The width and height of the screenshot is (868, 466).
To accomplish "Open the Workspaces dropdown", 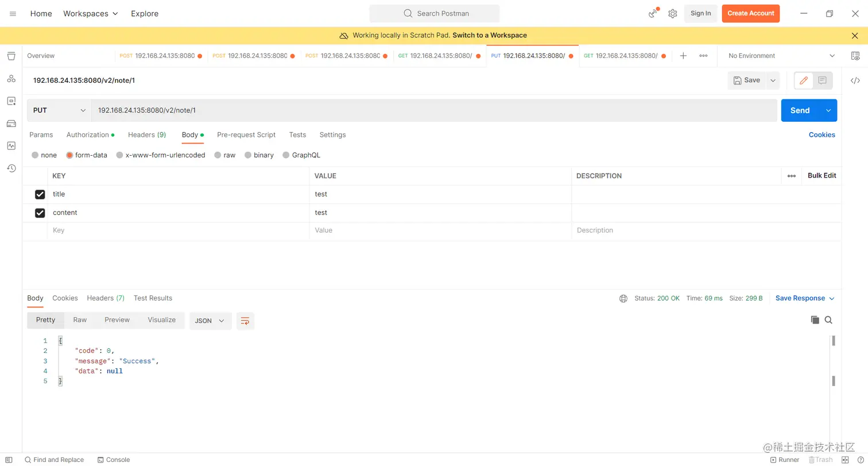I will [91, 13].
